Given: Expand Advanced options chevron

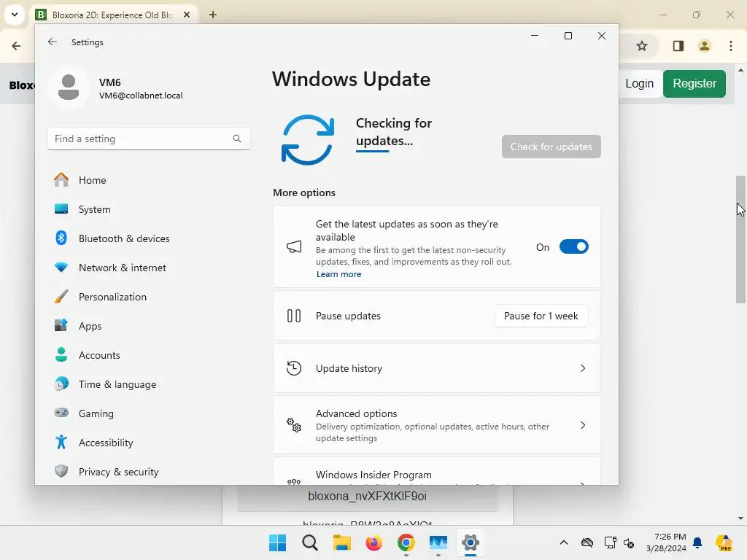Looking at the screenshot, I should point(583,425).
